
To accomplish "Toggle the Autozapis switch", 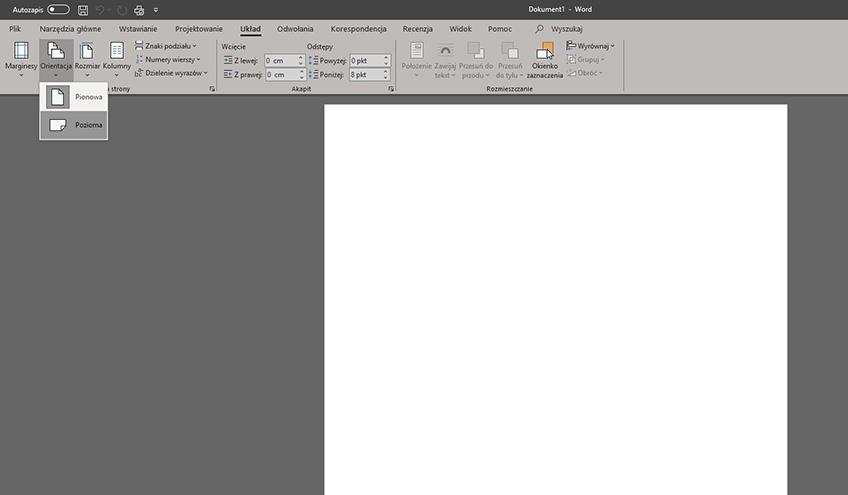I will (58, 10).
